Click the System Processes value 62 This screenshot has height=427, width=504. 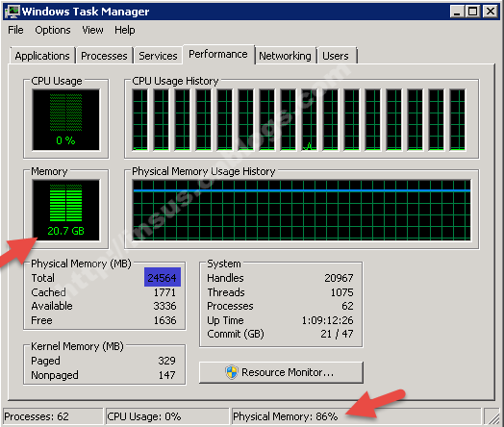(x=347, y=306)
